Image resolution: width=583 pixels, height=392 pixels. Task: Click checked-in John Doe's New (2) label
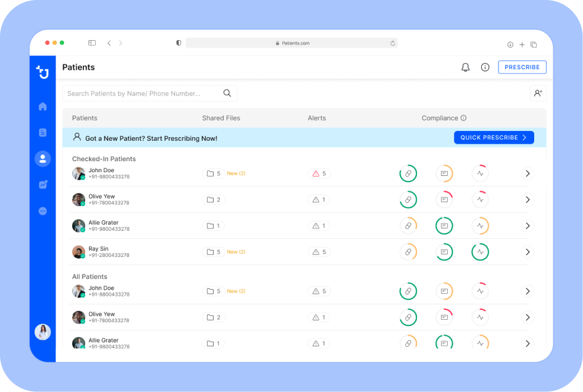tap(236, 173)
